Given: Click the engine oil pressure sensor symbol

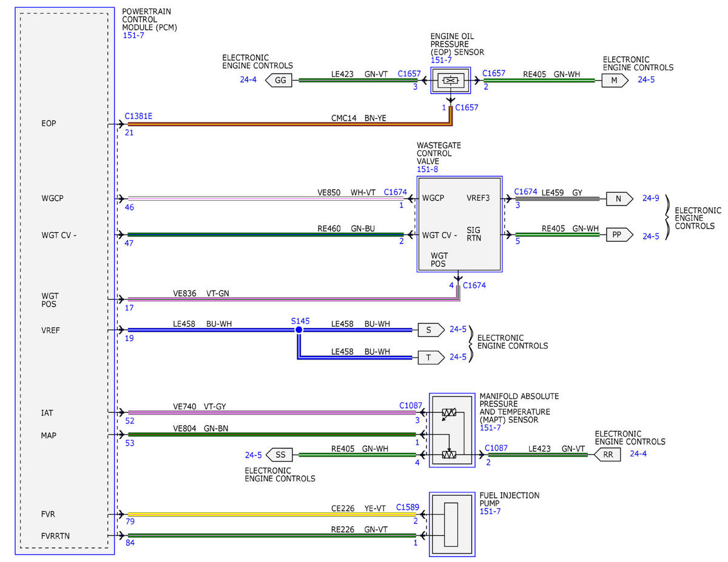Looking at the screenshot, I should click(x=451, y=80).
